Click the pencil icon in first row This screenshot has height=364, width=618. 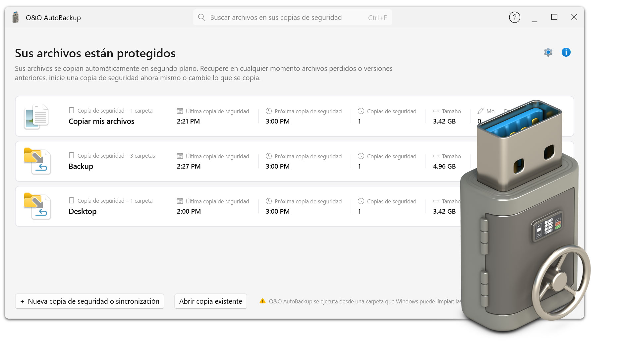point(480,111)
